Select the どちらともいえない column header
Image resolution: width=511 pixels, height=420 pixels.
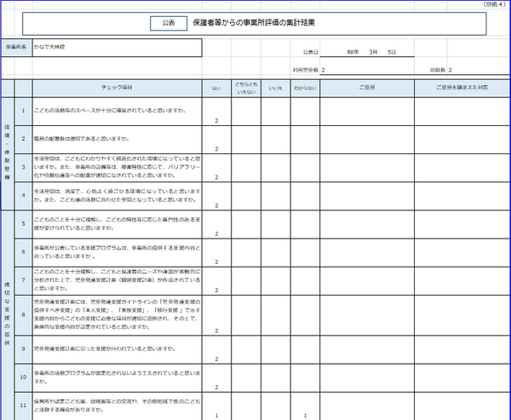[x=246, y=89]
